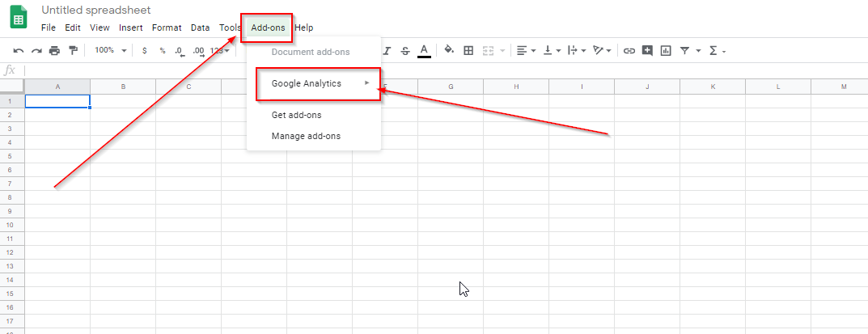Undo the last action
The image size is (868, 334).
(x=19, y=51)
